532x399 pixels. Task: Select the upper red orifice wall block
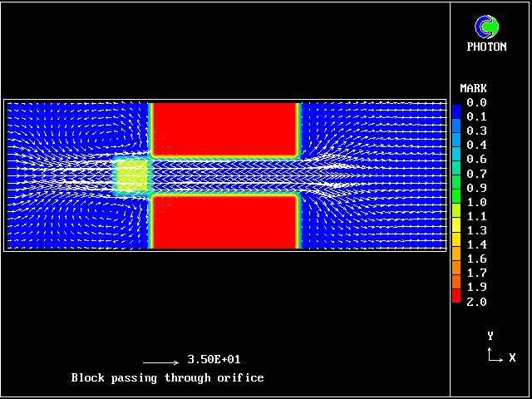click(x=225, y=129)
